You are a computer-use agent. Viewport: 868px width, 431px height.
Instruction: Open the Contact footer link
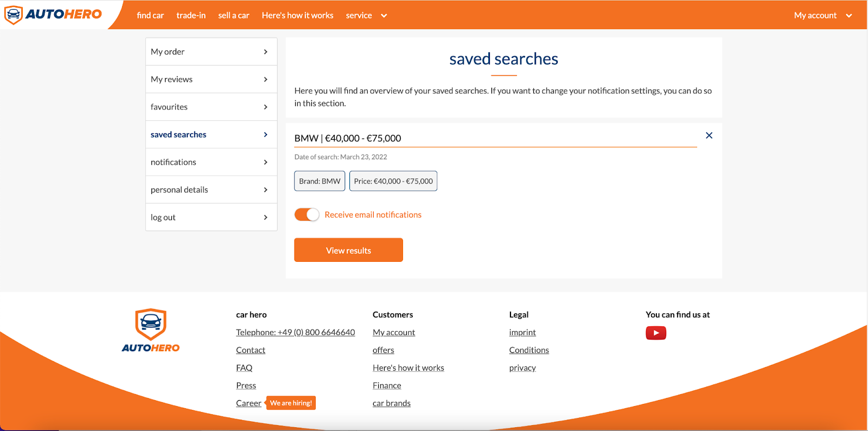[x=251, y=350]
